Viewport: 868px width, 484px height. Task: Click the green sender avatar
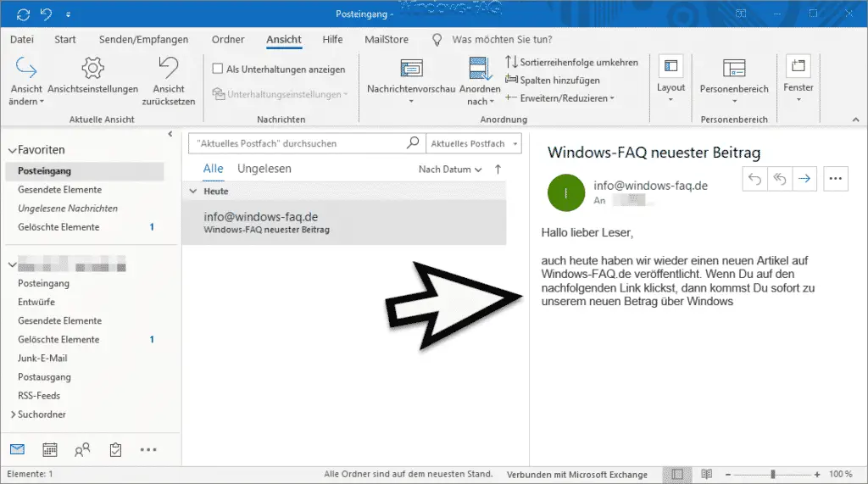(x=565, y=192)
